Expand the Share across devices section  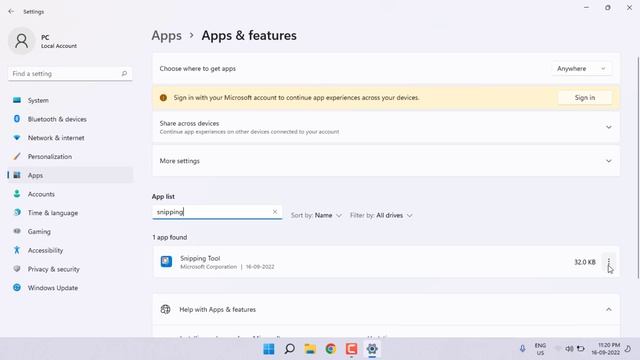pyautogui.click(x=386, y=127)
